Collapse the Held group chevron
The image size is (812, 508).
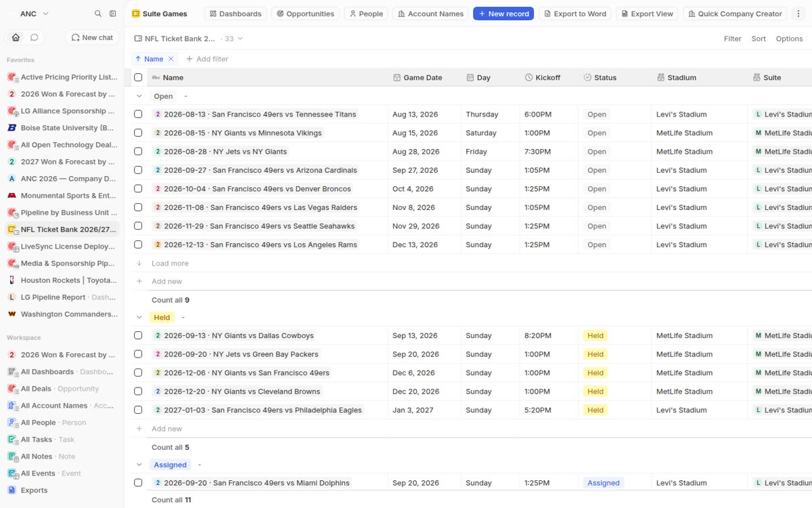[x=139, y=317]
